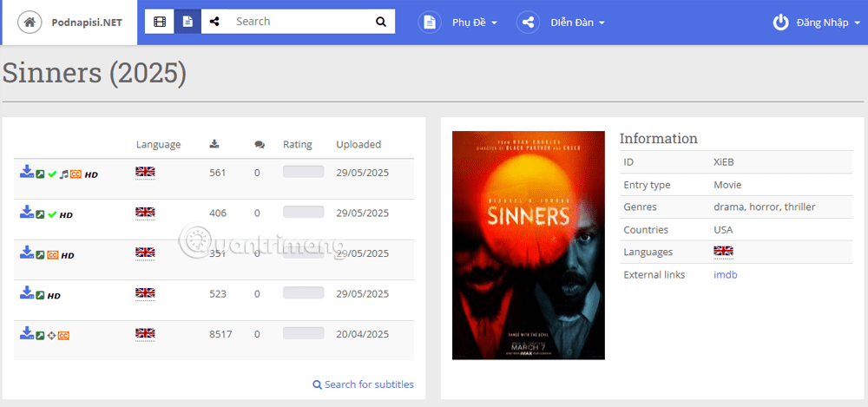Sort by the downloads column header icon

pyautogui.click(x=214, y=144)
